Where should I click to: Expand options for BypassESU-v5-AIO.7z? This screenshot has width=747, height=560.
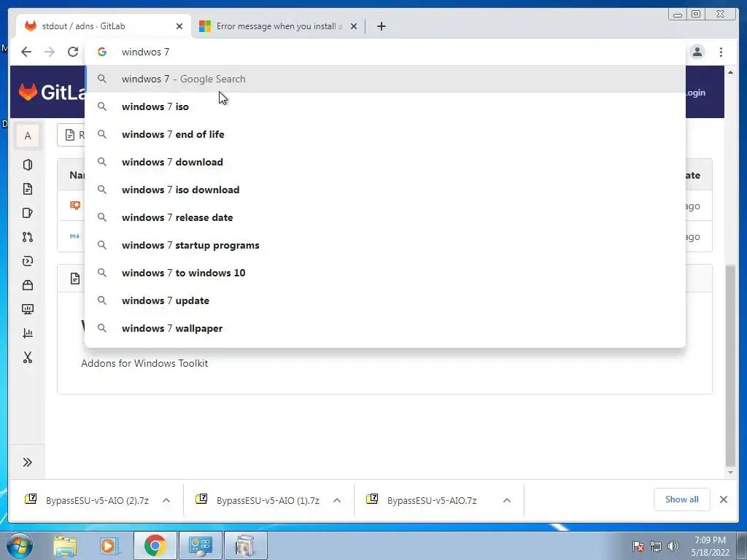click(507, 500)
